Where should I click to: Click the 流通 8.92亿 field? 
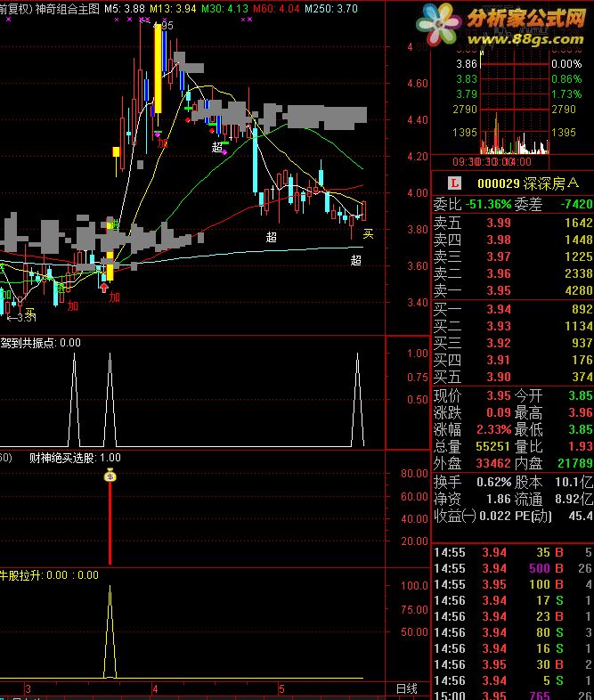point(553,499)
